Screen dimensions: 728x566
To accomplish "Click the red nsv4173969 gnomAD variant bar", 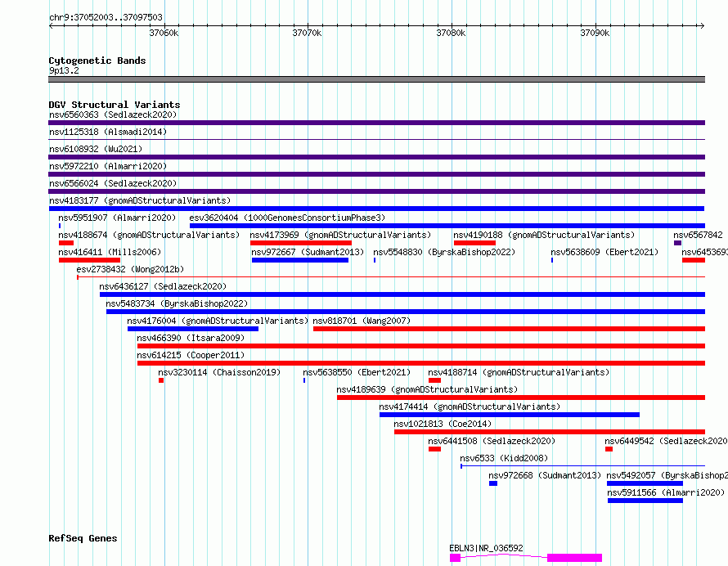I will coord(301,243).
